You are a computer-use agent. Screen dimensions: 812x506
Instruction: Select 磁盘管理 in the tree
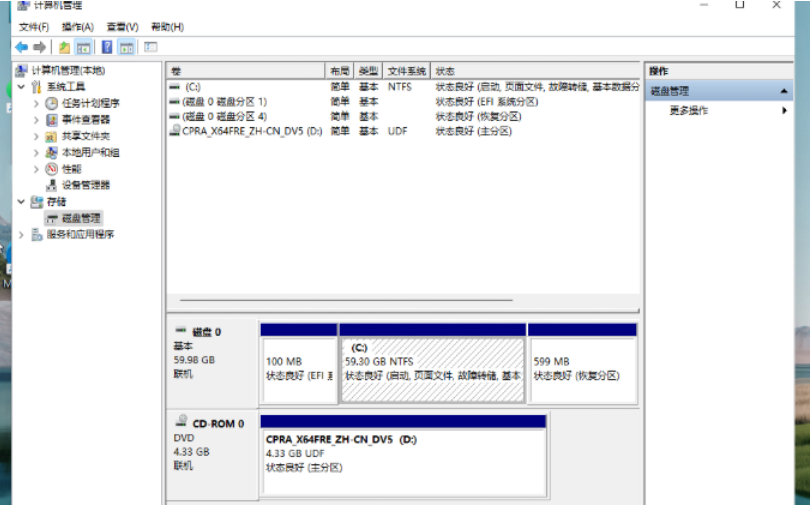point(81,218)
